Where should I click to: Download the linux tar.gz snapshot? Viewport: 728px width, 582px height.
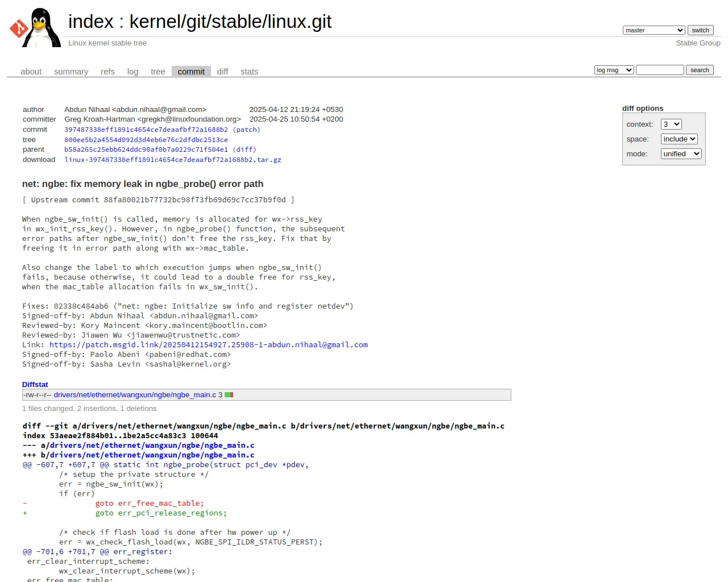(x=173, y=160)
